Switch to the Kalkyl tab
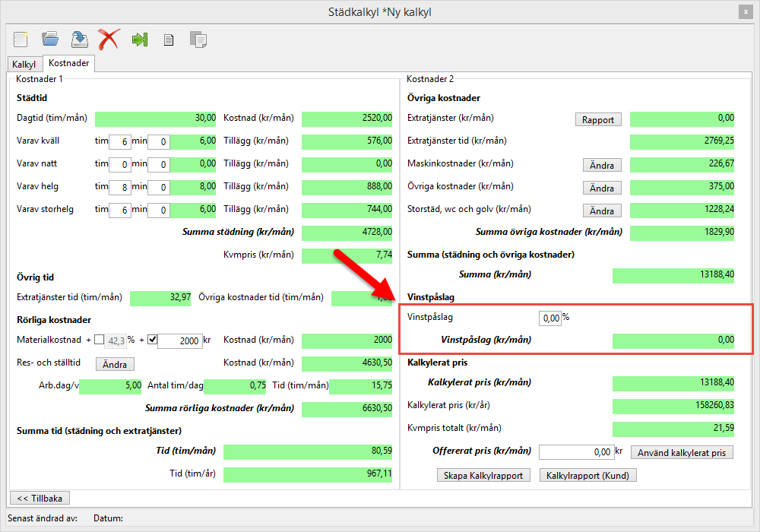This screenshot has width=760, height=532. 24,65
